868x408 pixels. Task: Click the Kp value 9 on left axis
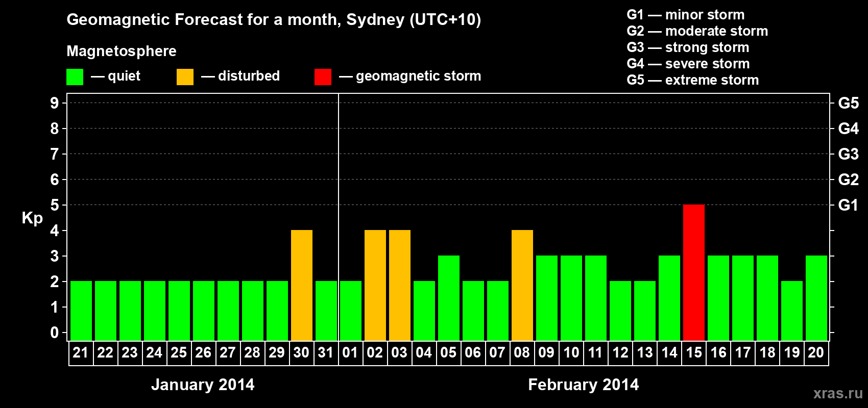pyautogui.click(x=55, y=103)
